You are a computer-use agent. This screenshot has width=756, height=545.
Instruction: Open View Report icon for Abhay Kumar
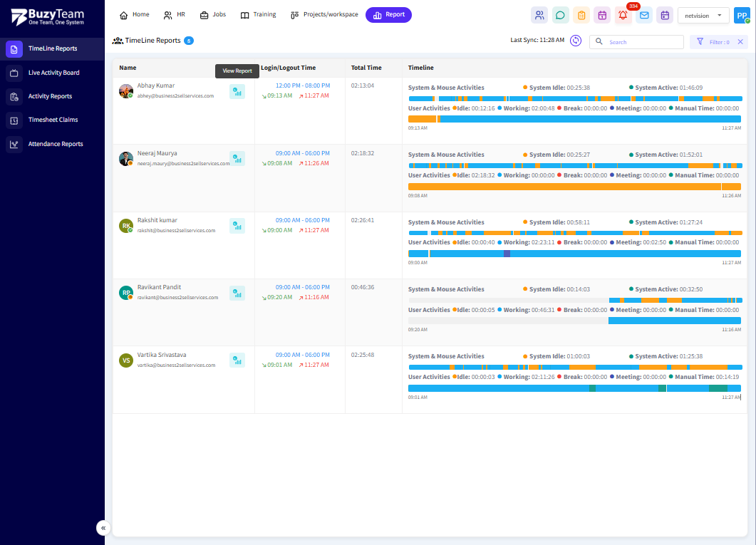(237, 92)
